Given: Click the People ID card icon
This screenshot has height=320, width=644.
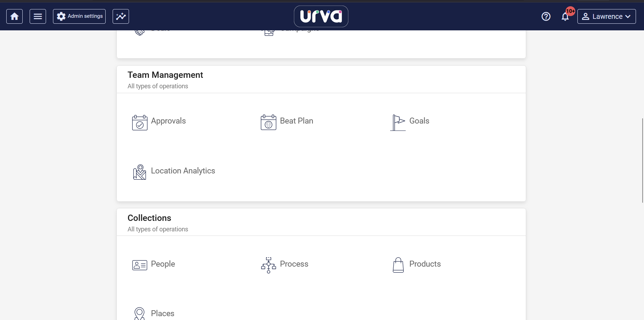Looking at the screenshot, I should point(139,265).
